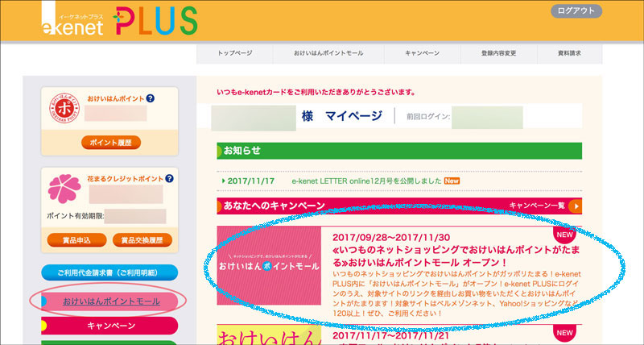
Task: Click the ポイント履歴 button
Action: 111,143
